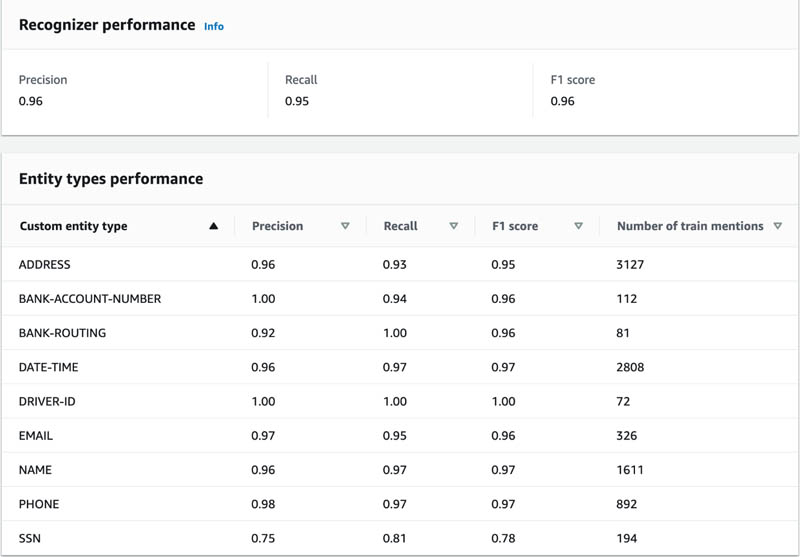Image resolution: width=800 pixels, height=557 pixels.
Task: Click the overall F1 score value 0.96
Action: click(x=562, y=101)
